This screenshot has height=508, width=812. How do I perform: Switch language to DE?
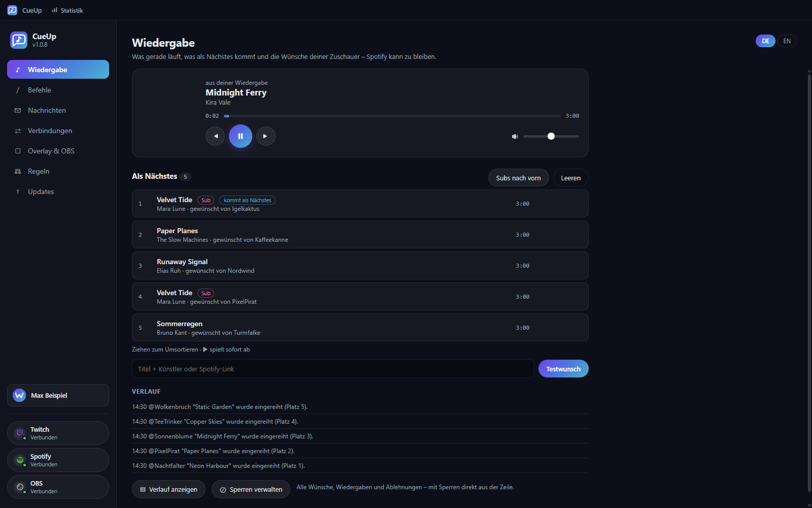point(765,41)
